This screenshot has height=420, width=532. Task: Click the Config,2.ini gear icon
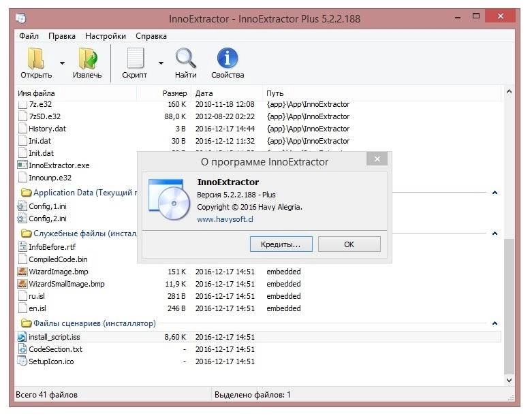pyautogui.click(x=22, y=219)
